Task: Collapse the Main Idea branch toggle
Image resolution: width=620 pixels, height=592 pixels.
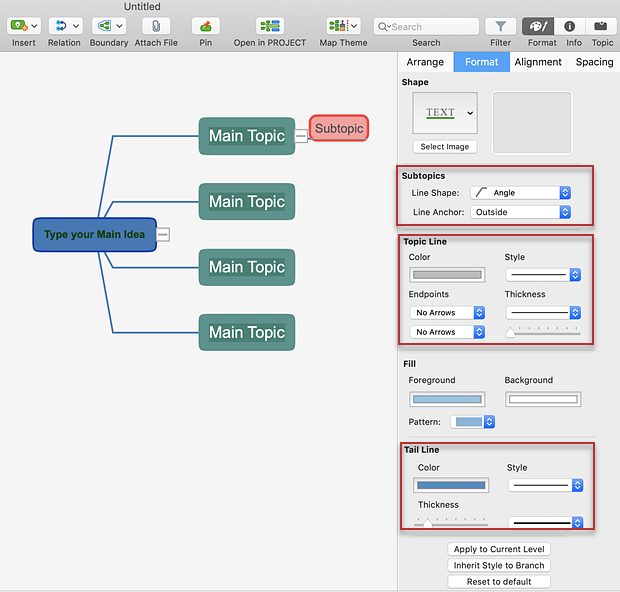Action: 163,235
